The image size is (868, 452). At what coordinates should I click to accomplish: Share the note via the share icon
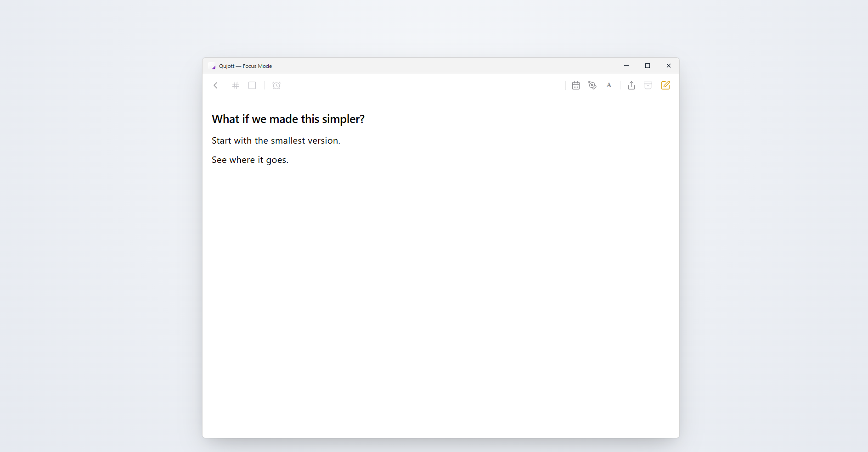tap(631, 85)
